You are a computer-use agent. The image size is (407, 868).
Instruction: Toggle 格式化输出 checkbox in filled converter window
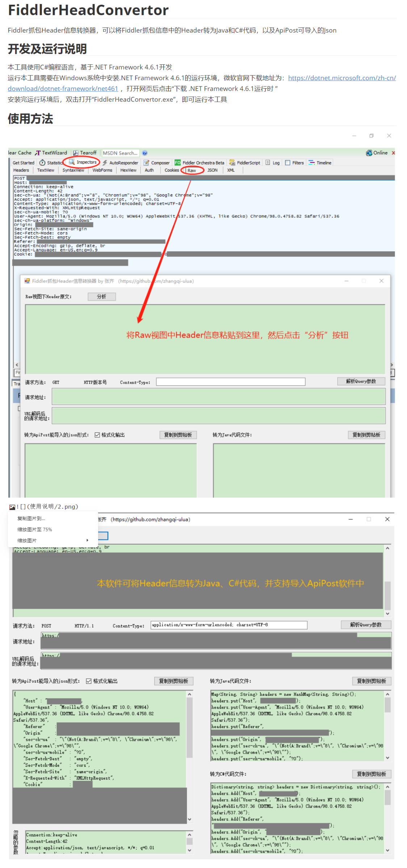pyautogui.click(x=89, y=681)
